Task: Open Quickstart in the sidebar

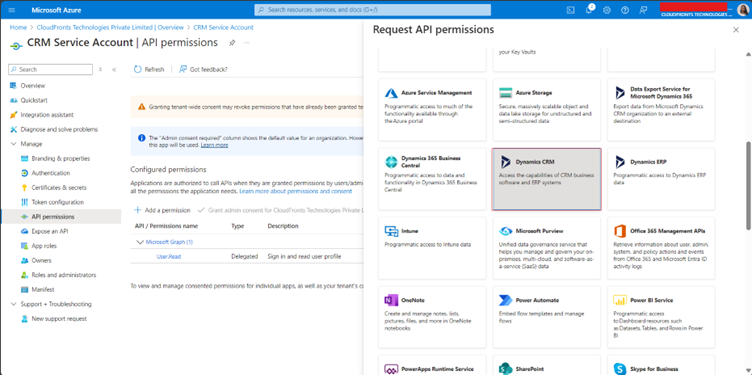Action: pyautogui.click(x=34, y=100)
